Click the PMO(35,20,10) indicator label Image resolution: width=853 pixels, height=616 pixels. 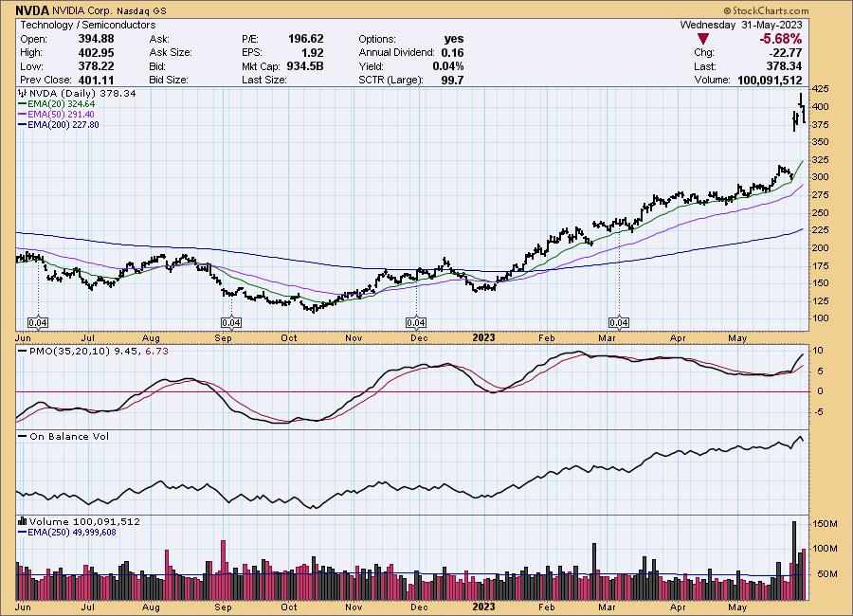(x=61, y=351)
